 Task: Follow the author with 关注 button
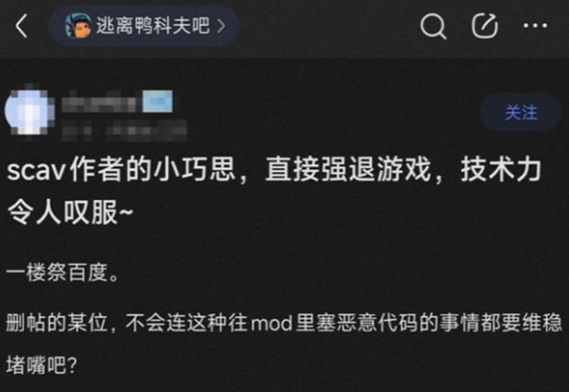(x=521, y=112)
